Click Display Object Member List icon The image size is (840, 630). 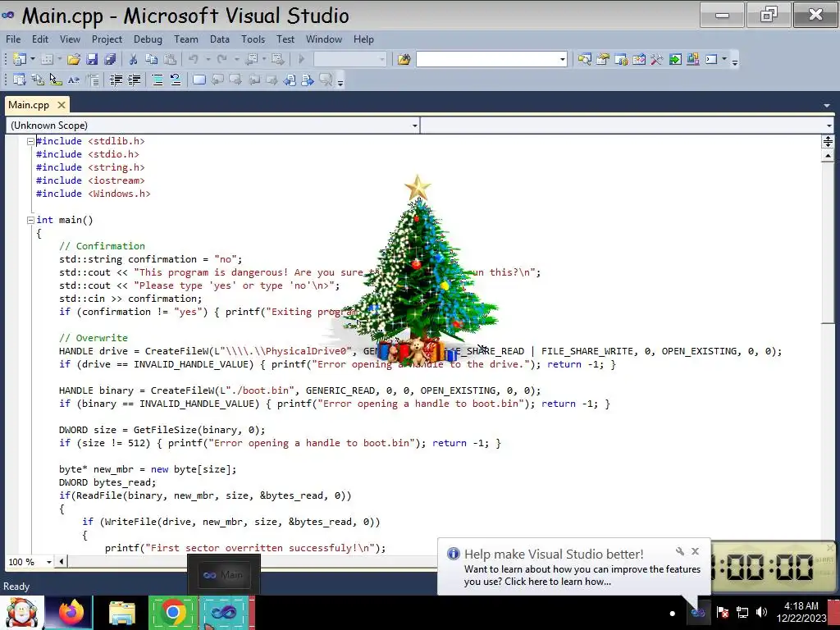20,80
